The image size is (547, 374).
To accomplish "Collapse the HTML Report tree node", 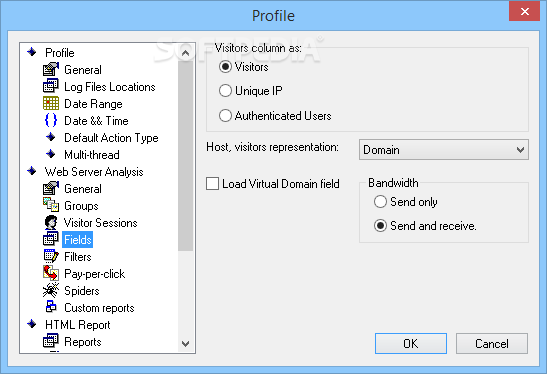I will click(x=32, y=324).
